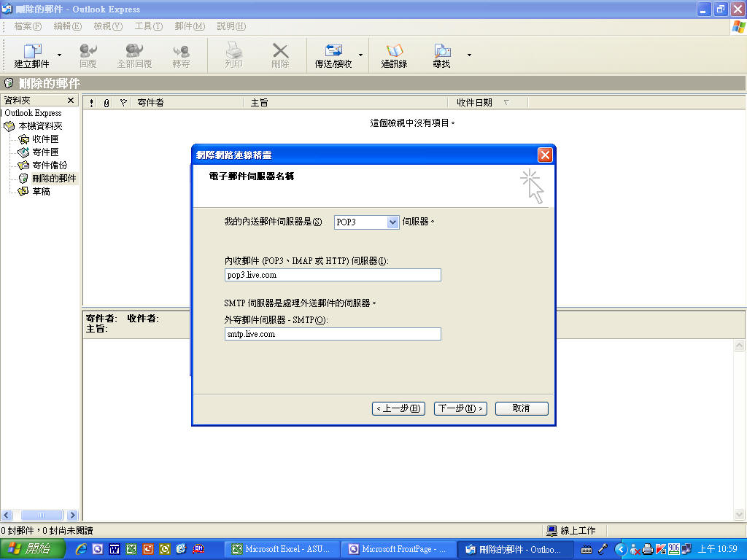Open the Address Book (通訊錄) icon
The image size is (747, 560).
coord(394,55)
